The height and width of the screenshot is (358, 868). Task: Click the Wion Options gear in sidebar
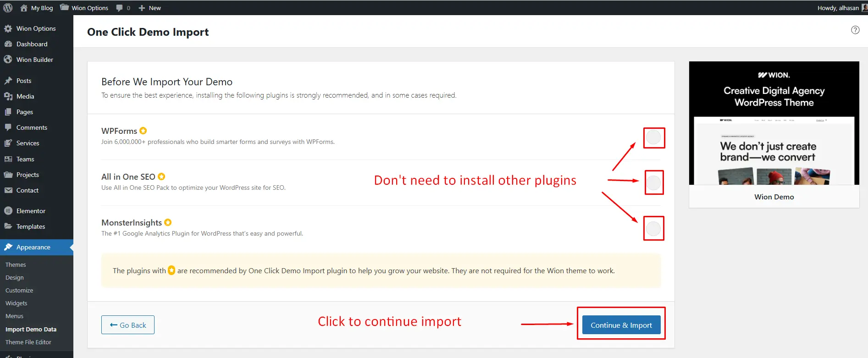(x=8, y=28)
